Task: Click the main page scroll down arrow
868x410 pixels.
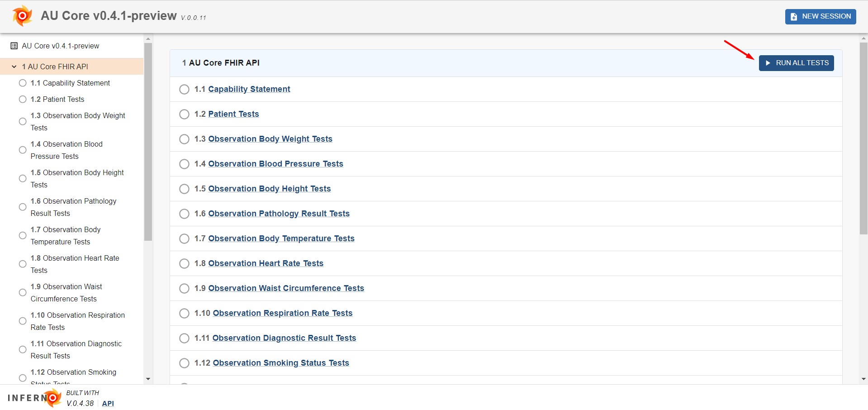Action: coord(863,379)
